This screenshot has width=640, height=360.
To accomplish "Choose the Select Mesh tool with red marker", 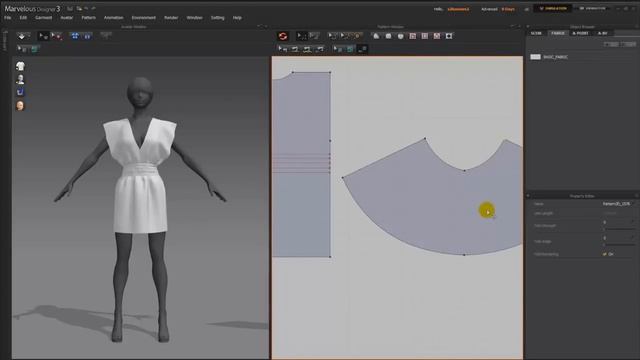I will [x=57, y=36].
